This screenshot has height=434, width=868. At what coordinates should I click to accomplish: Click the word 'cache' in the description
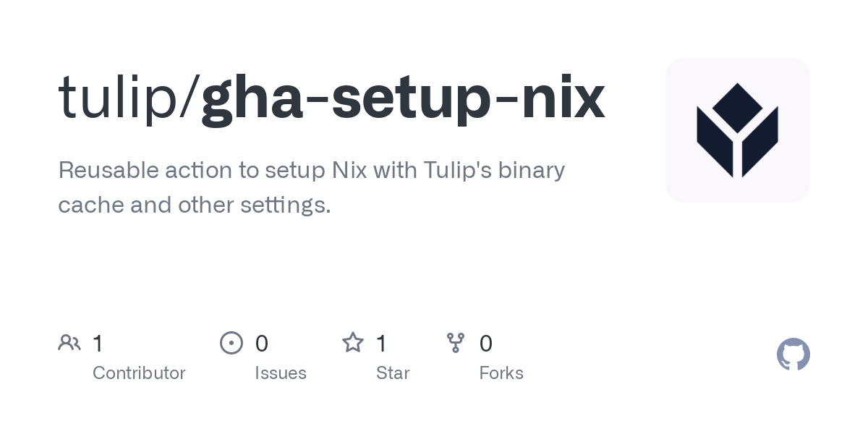82,205
